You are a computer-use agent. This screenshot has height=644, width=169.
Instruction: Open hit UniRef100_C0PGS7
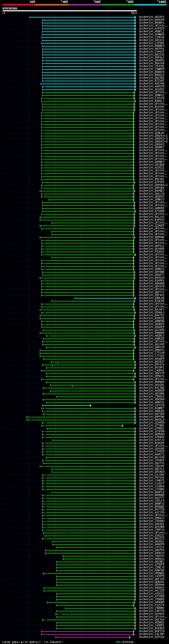tap(152, 52)
